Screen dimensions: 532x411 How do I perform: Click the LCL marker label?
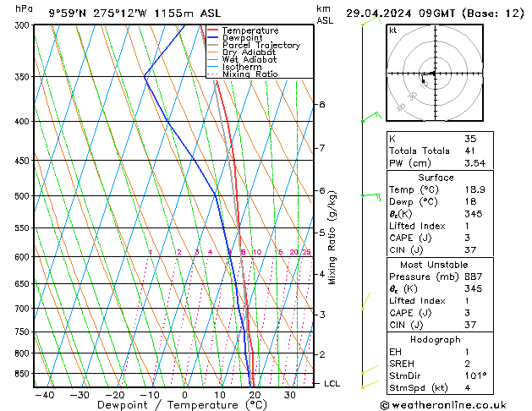332,383
